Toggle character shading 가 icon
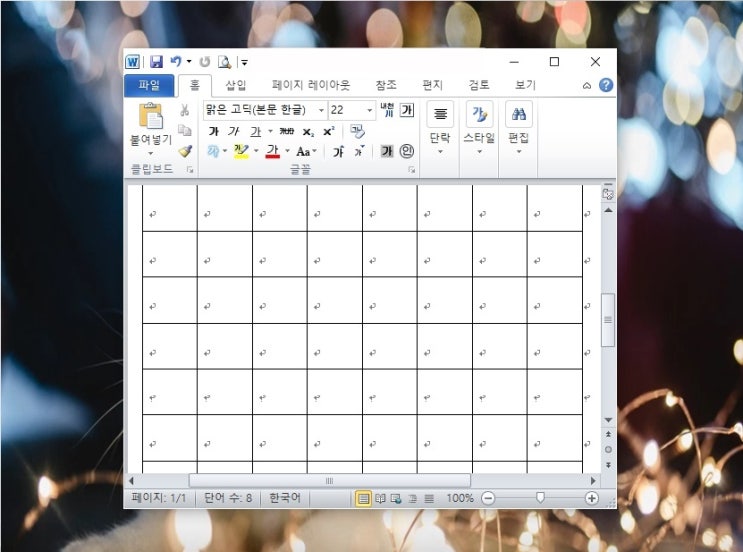Image resolution: width=743 pixels, height=552 pixels. tap(387, 151)
